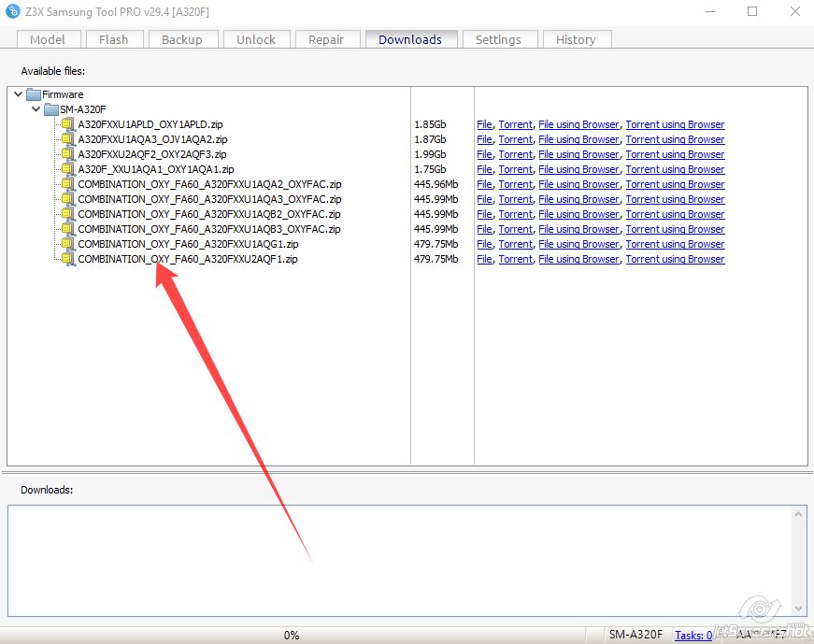The image size is (814, 644).
Task: Maximize the Z3X Samsung Tool window
Action: 752,11
